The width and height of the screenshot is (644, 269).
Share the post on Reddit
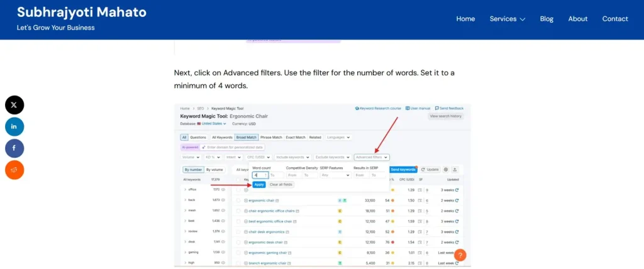pos(14,170)
